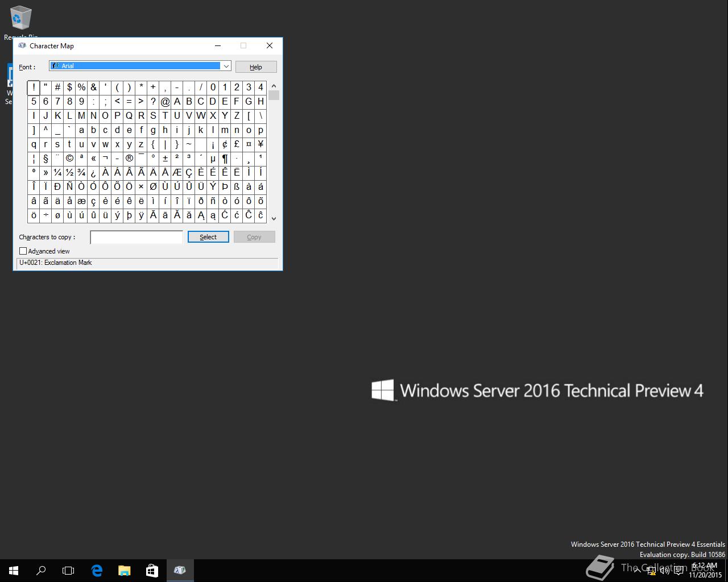Select the ¾ fraction character

(81, 172)
